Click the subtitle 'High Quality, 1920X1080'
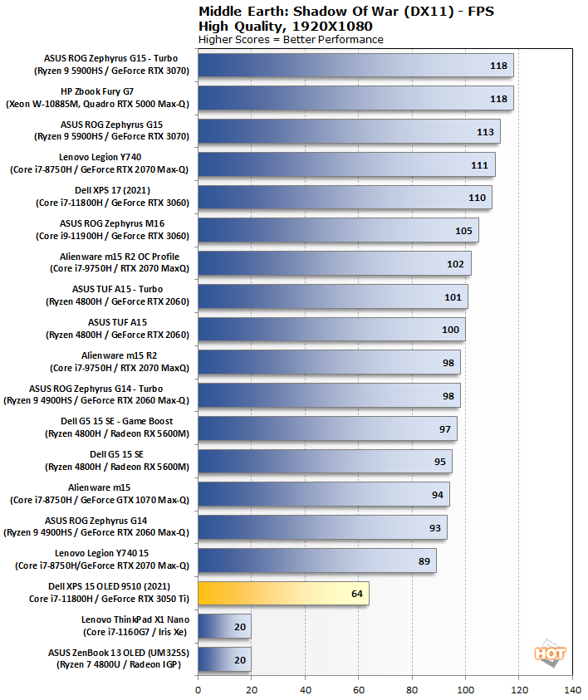588x700 pixels. click(286, 27)
